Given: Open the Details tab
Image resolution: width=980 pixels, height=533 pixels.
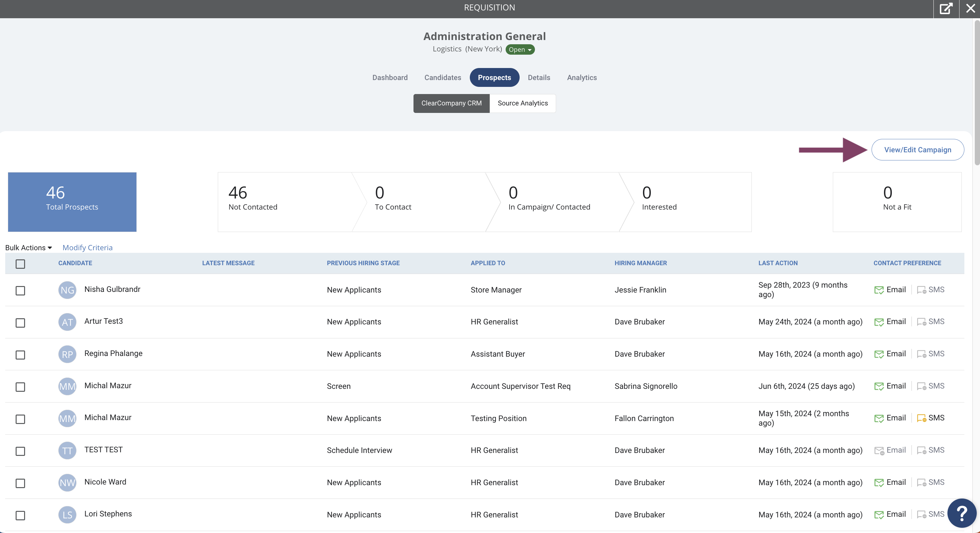Looking at the screenshot, I should point(539,77).
